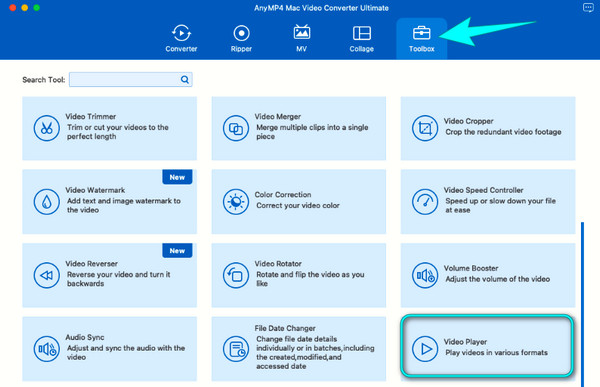Open the feedback chat bubble icon

(x=588, y=8)
